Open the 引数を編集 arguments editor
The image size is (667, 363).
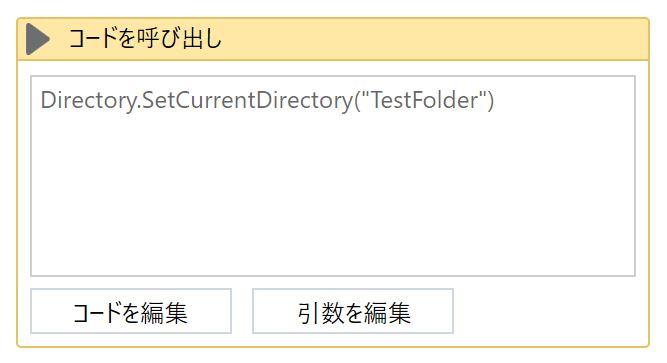(x=353, y=311)
